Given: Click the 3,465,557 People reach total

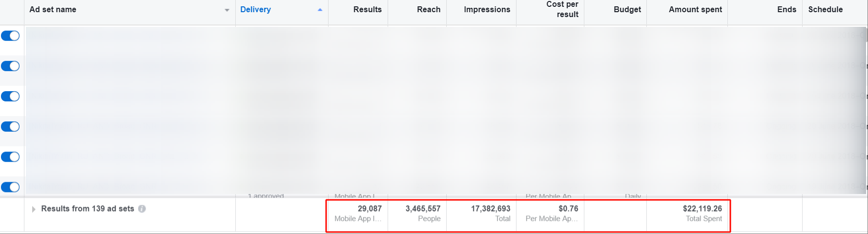Looking at the screenshot, I should (423, 209).
